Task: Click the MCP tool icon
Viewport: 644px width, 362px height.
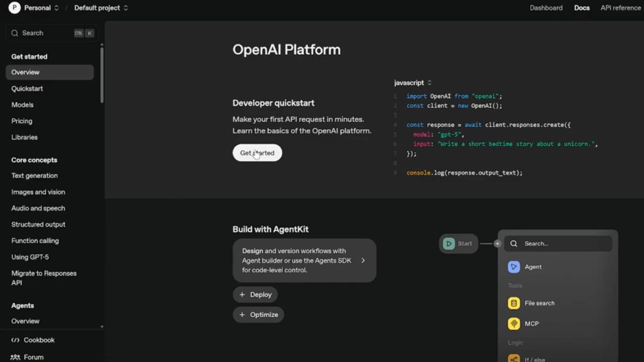Action: [514, 323]
